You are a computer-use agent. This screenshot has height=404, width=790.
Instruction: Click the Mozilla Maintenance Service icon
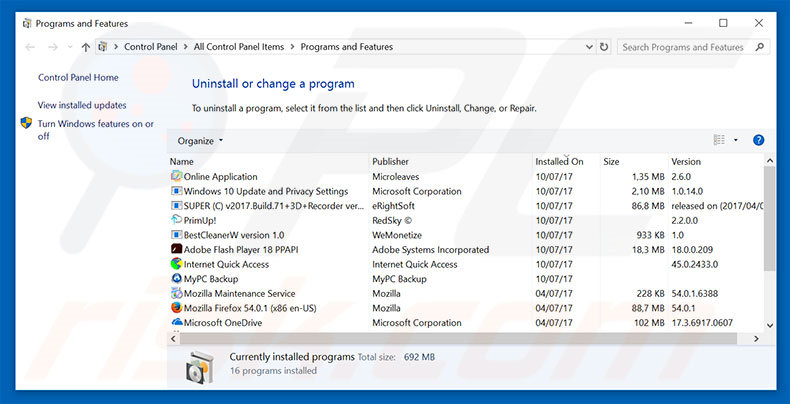176,293
